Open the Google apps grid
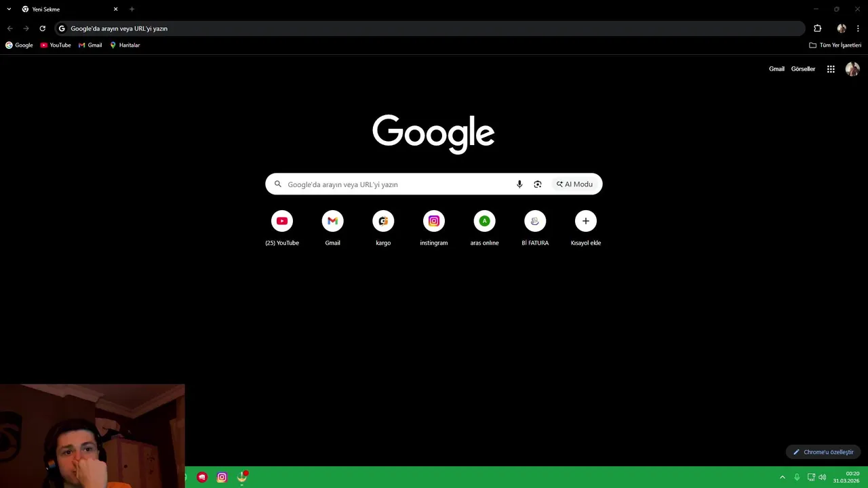Viewport: 868px width, 488px height. click(831, 69)
